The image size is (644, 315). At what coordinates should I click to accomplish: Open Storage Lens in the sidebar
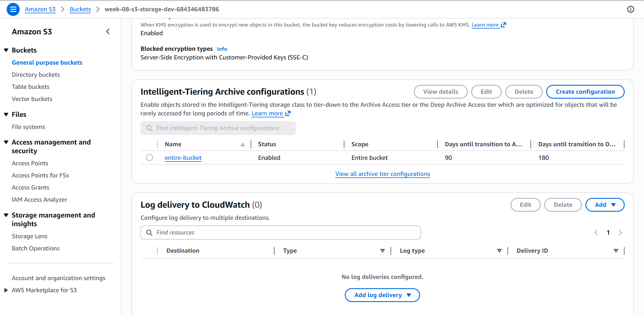[x=29, y=236]
